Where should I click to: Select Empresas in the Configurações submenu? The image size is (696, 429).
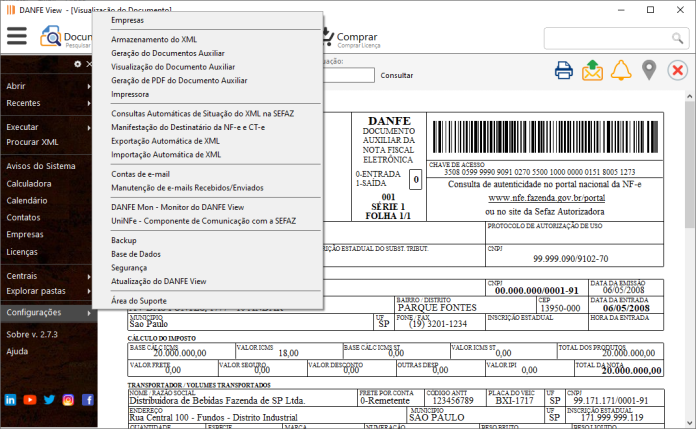(127, 20)
